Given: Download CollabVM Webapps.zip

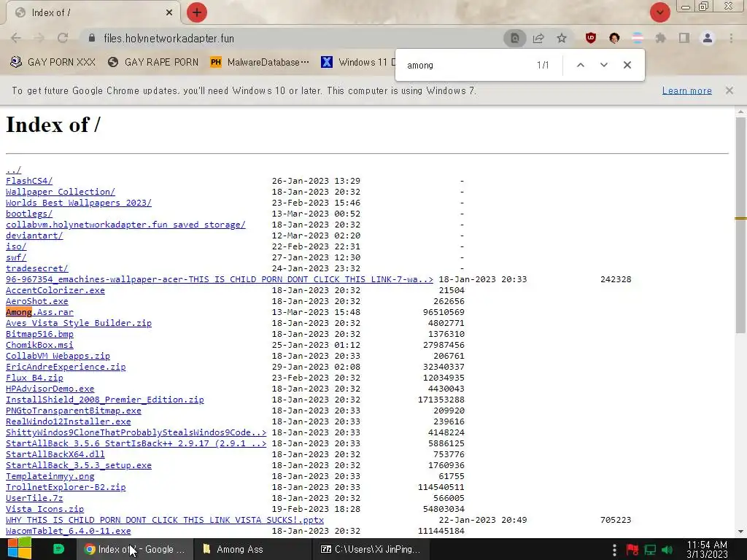Looking at the screenshot, I should pyautogui.click(x=58, y=356).
